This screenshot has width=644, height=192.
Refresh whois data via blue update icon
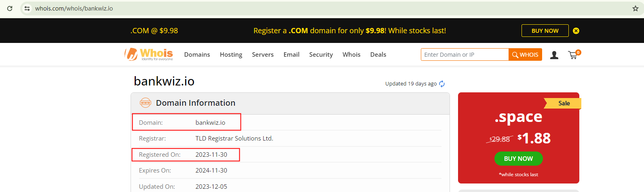(x=442, y=84)
